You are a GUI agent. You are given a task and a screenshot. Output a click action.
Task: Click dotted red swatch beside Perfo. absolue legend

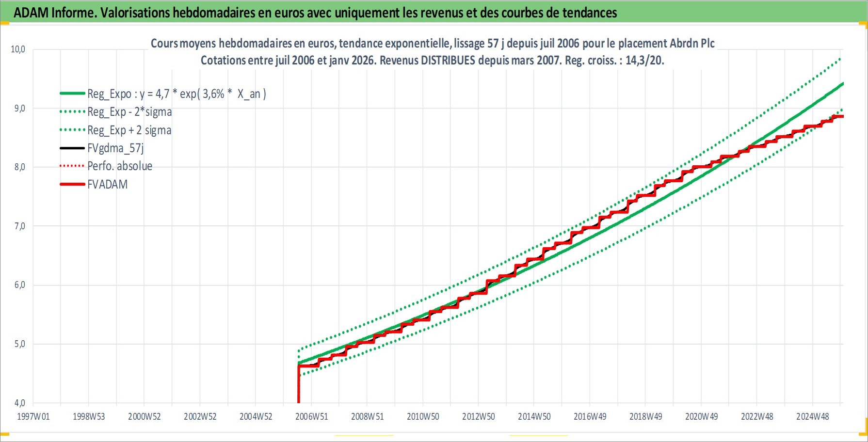click(72, 166)
